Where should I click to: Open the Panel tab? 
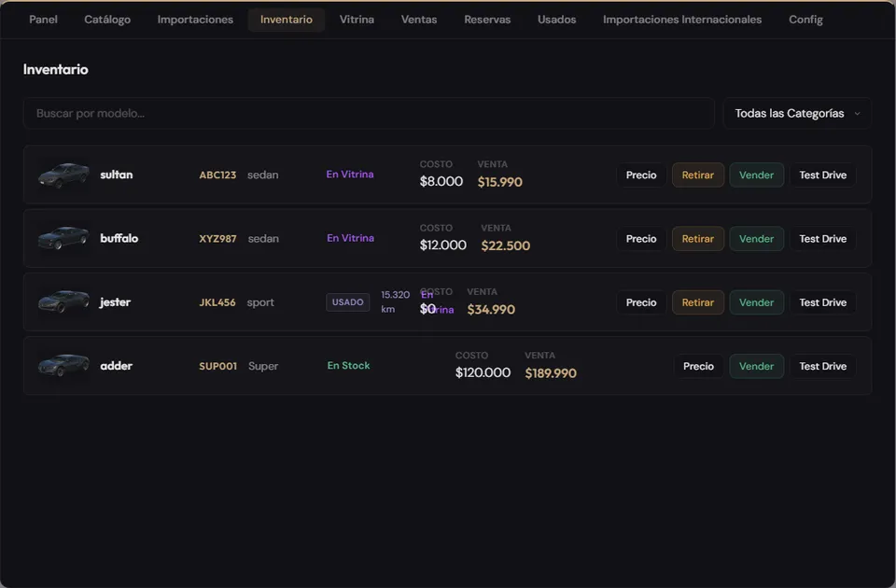(x=44, y=20)
